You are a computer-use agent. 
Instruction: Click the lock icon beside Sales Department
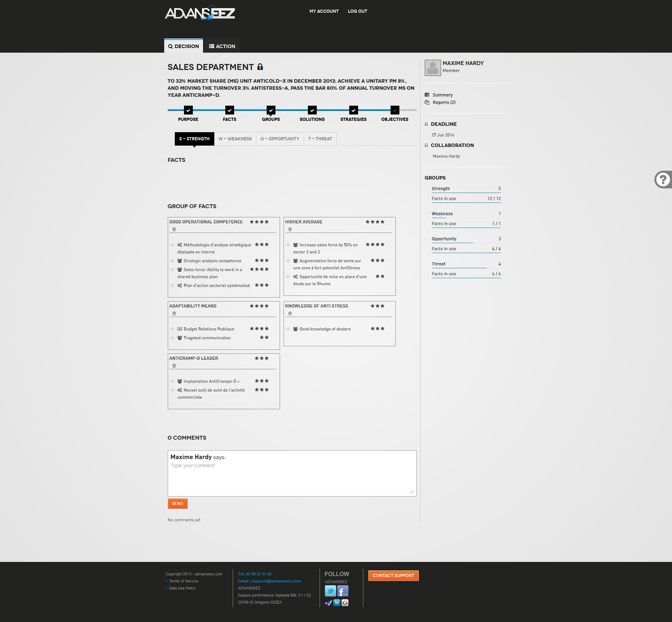(x=260, y=67)
